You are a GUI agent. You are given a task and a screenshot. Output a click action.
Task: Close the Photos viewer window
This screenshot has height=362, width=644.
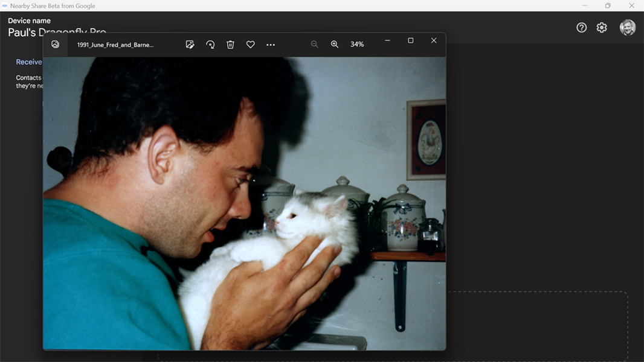click(x=434, y=40)
